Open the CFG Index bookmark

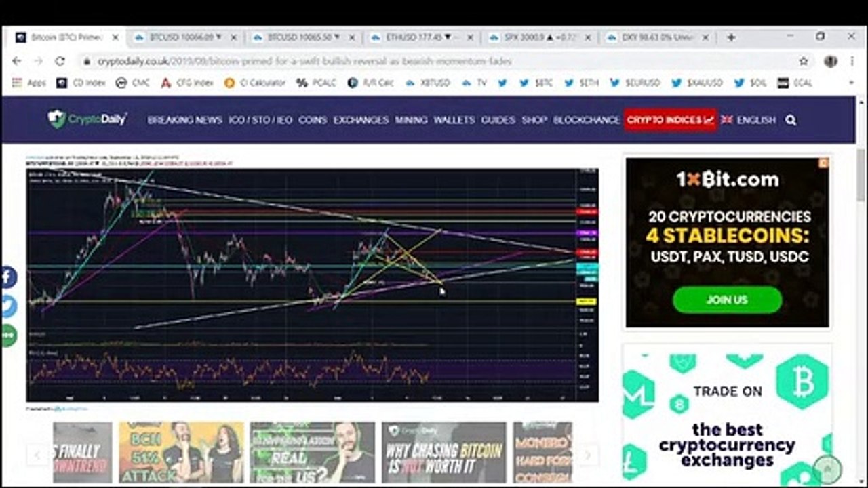187,83
